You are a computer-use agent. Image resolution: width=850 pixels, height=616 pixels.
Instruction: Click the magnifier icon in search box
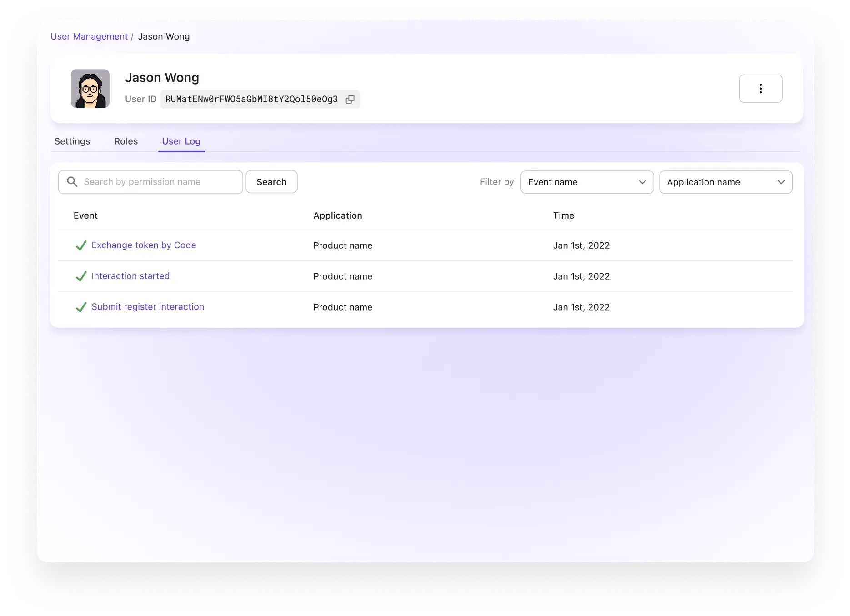[x=72, y=182]
